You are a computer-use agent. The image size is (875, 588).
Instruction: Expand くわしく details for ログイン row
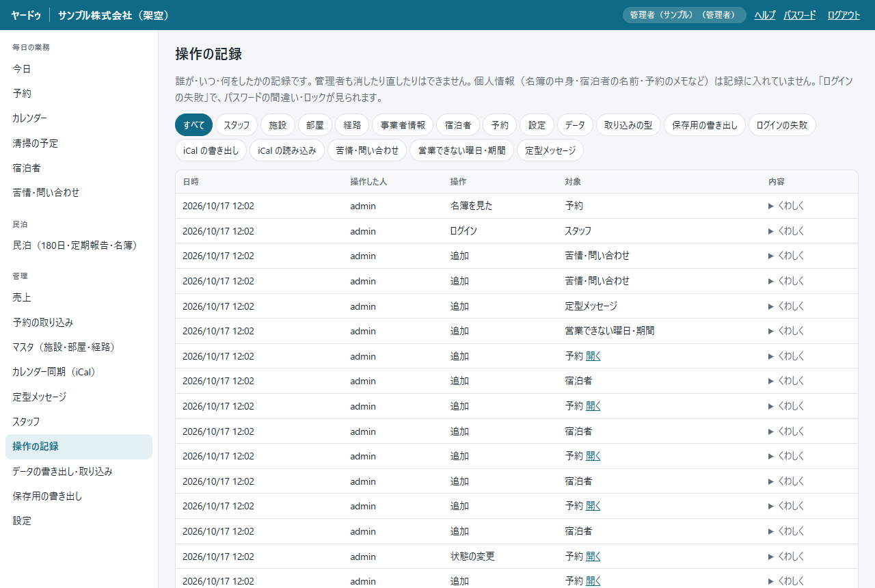coord(786,231)
